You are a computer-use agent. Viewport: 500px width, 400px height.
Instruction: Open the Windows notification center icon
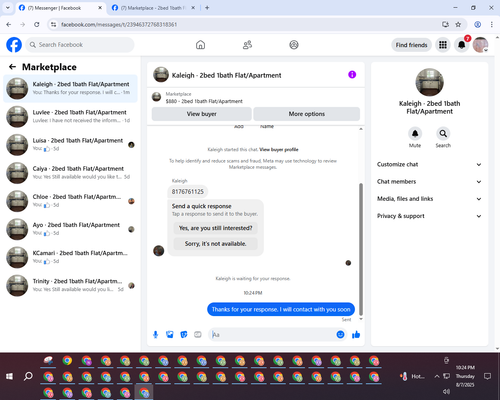(487, 376)
